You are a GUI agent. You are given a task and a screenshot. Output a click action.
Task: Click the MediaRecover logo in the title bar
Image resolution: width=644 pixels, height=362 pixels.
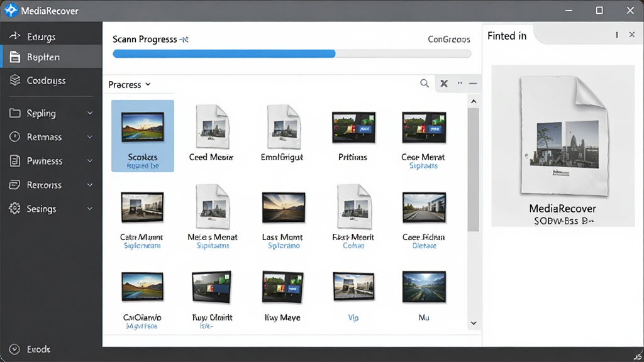[11, 11]
